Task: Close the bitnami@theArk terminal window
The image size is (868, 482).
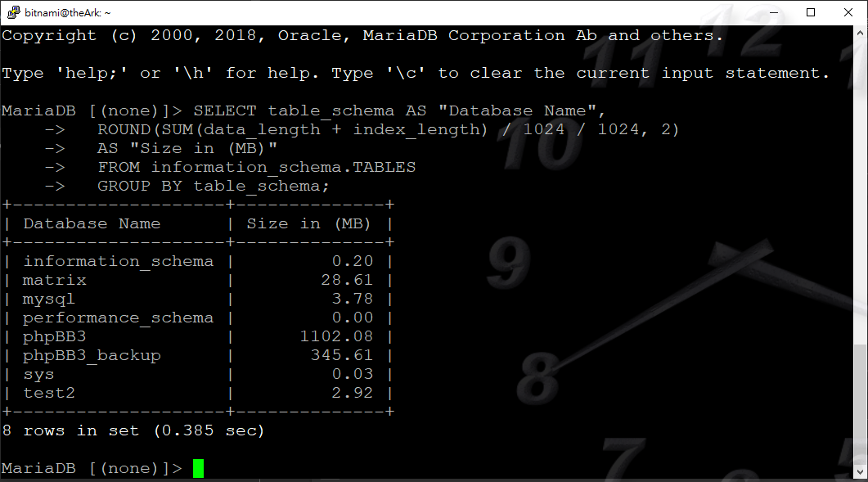Action: point(848,12)
